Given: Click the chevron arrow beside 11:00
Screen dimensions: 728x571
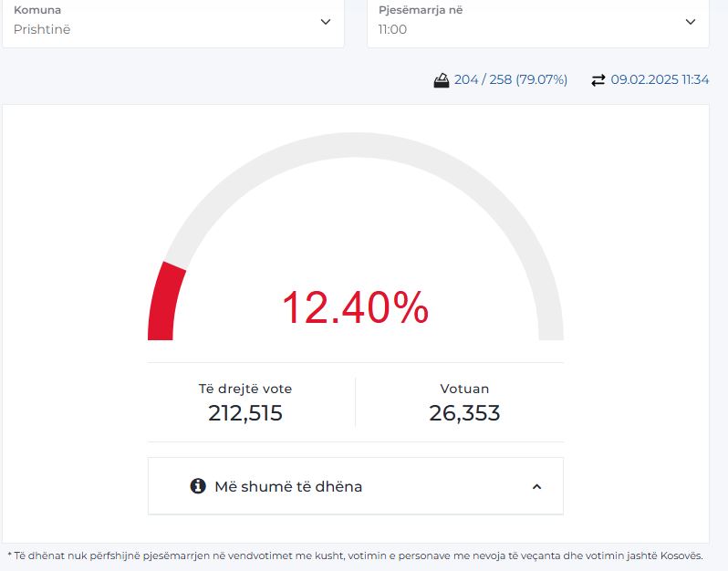Looking at the screenshot, I should [x=691, y=22].
